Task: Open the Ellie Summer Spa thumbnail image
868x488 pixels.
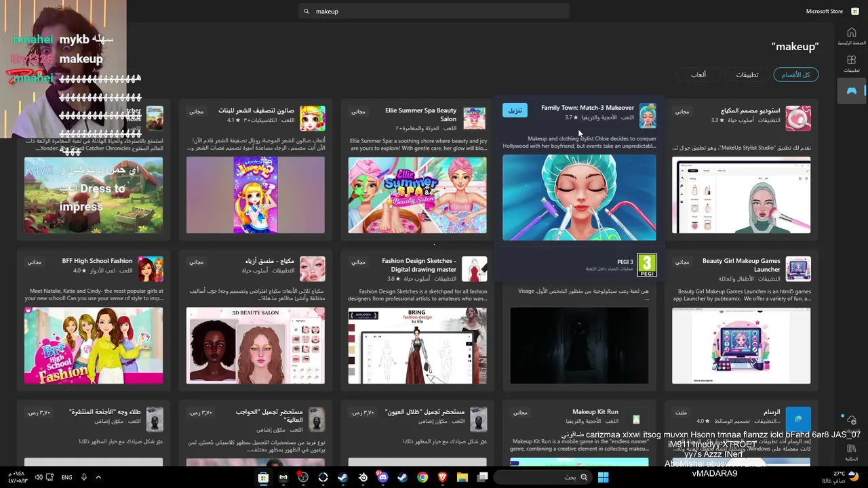Action: tap(417, 195)
